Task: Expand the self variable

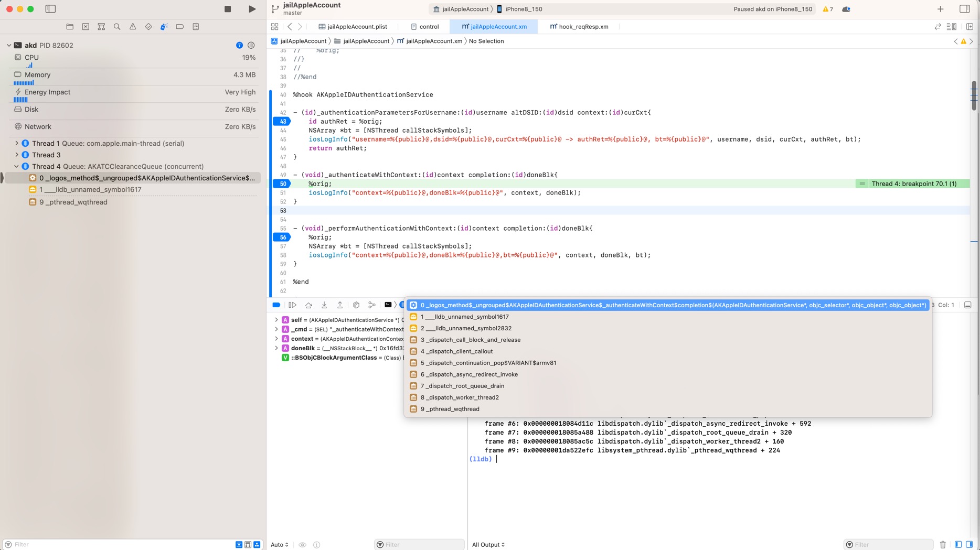Action: 276,320
